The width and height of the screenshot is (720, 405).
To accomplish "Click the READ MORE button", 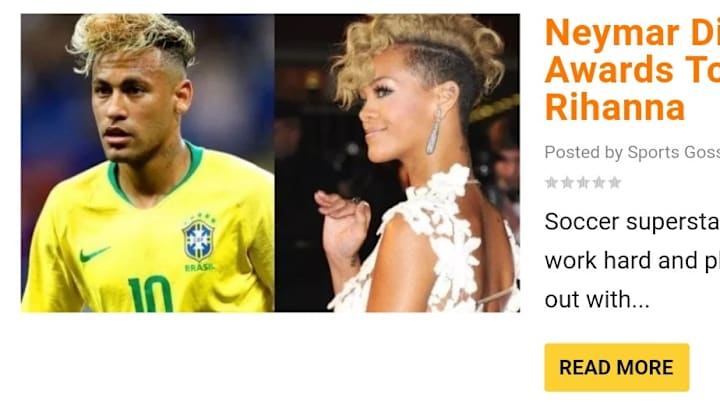I will 617,367.
